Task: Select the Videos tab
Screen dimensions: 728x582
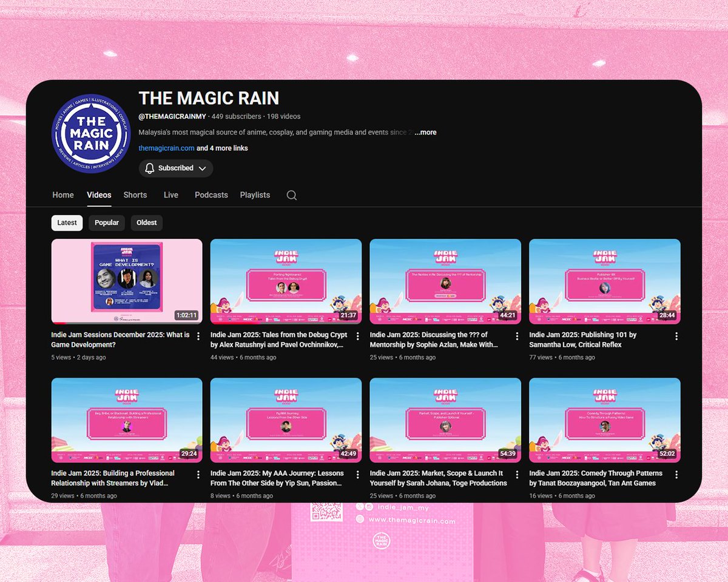Action: click(x=99, y=195)
